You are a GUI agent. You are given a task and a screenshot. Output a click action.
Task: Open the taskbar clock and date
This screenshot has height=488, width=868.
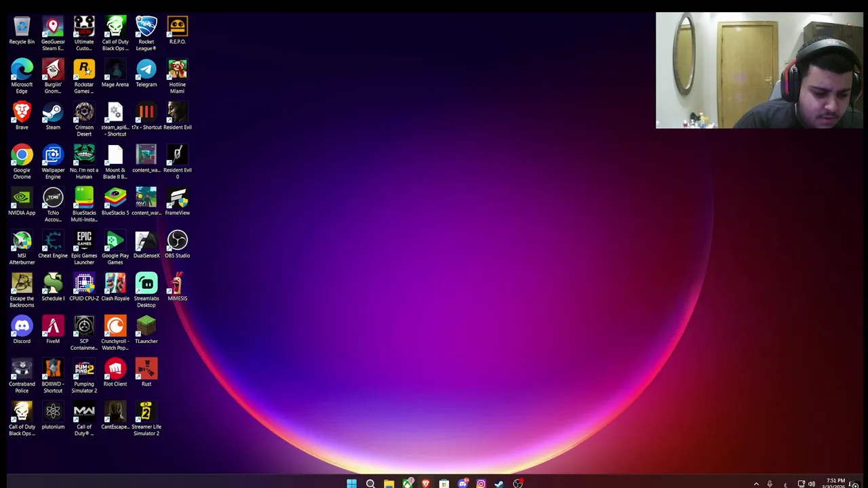tap(835, 483)
